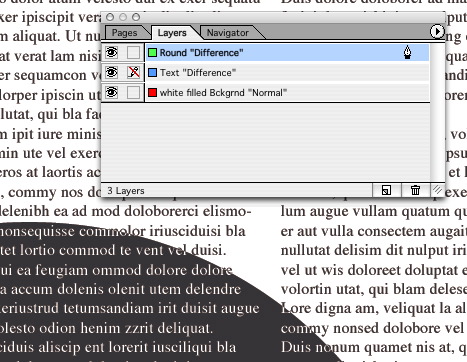This screenshot has width=467, height=362.
Task: Toggle visibility of Round "Difference" layer
Action: tap(111, 52)
